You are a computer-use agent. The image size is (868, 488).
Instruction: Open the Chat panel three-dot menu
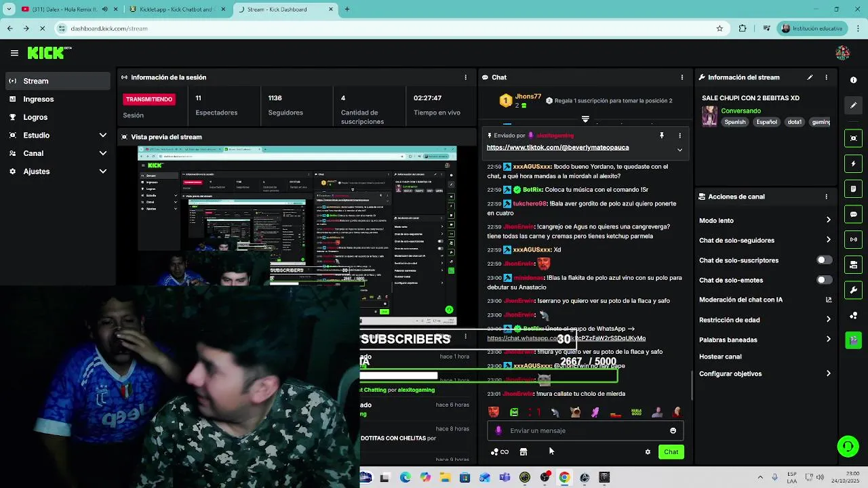pyautogui.click(x=682, y=77)
